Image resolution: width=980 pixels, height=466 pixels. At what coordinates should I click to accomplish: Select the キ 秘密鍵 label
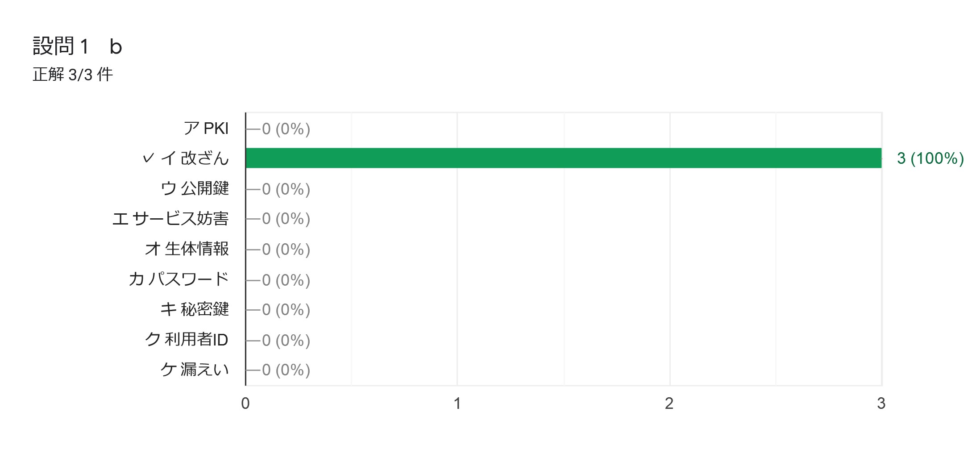[195, 309]
